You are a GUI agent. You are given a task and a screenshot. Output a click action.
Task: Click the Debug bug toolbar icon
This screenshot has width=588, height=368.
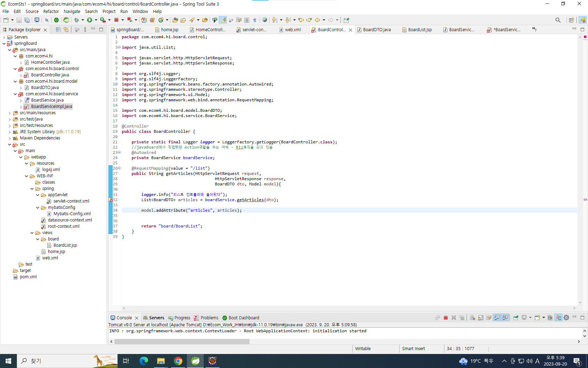[x=76, y=20]
